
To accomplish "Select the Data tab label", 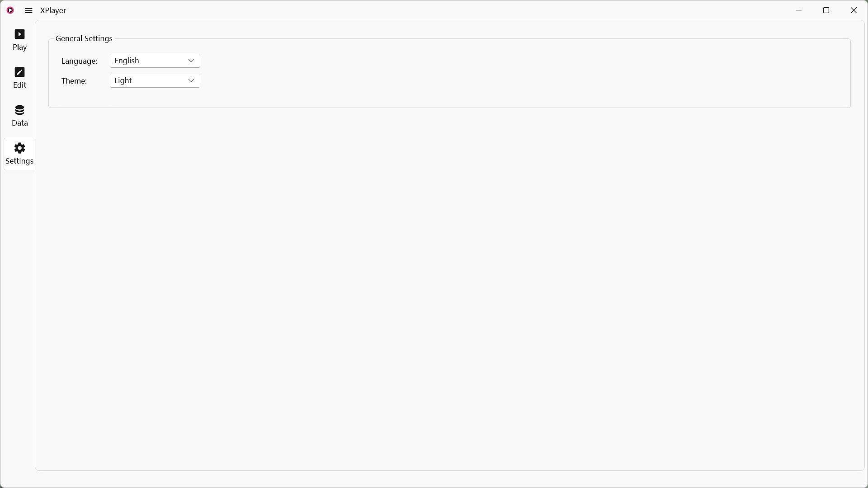I will (x=19, y=123).
